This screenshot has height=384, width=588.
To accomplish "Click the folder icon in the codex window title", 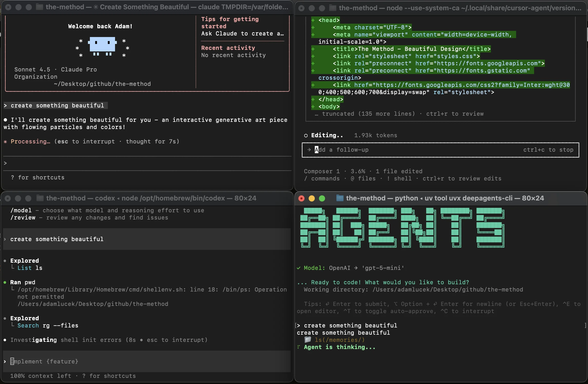I will tap(40, 198).
